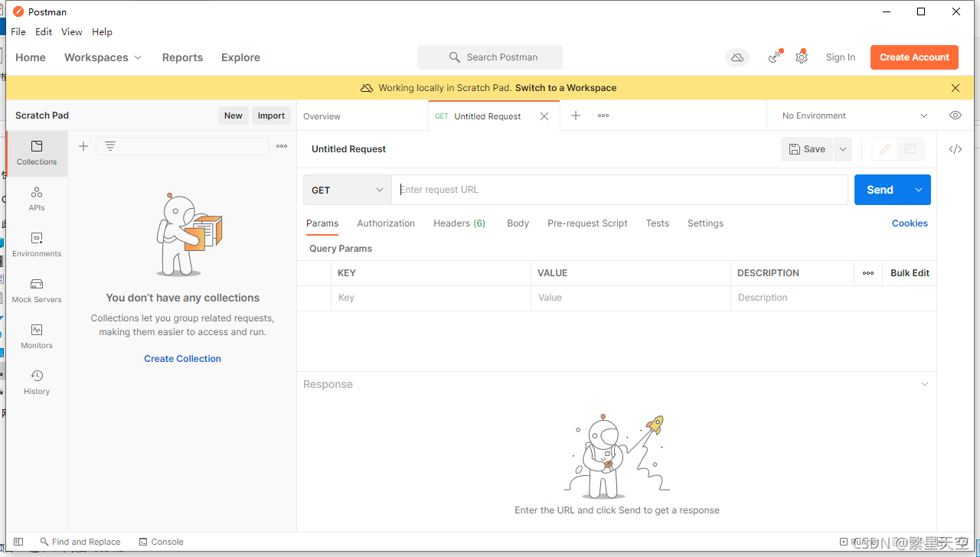980x557 pixels.
Task: Click the Sign In link
Action: click(841, 57)
